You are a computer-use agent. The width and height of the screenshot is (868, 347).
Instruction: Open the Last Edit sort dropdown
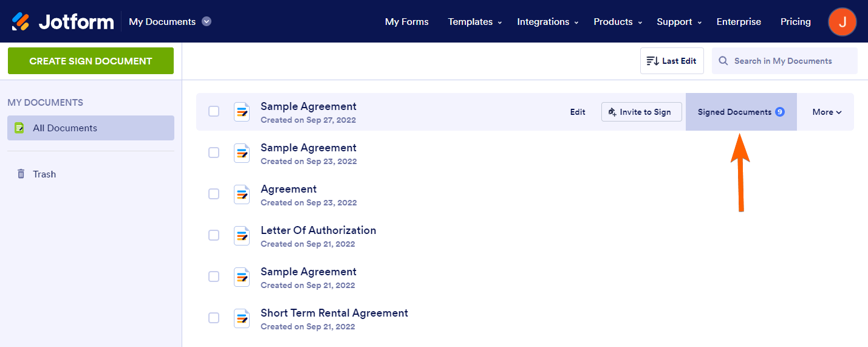click(x=672, y=61)
